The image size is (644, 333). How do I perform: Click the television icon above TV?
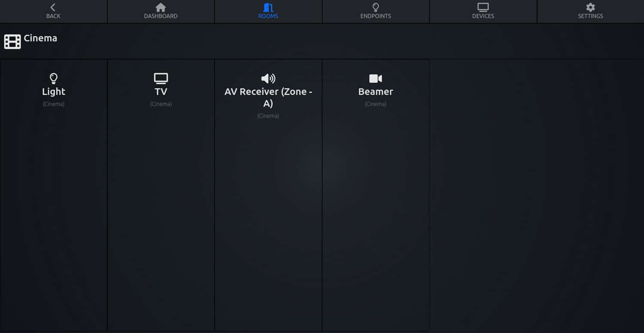point(161,78)
